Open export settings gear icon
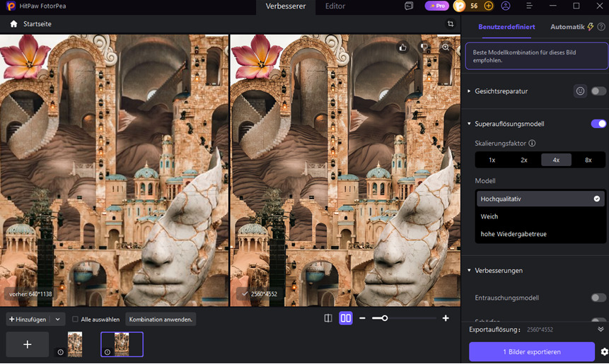The height and width of the screenshot is (364, 609). coord(604,351)
